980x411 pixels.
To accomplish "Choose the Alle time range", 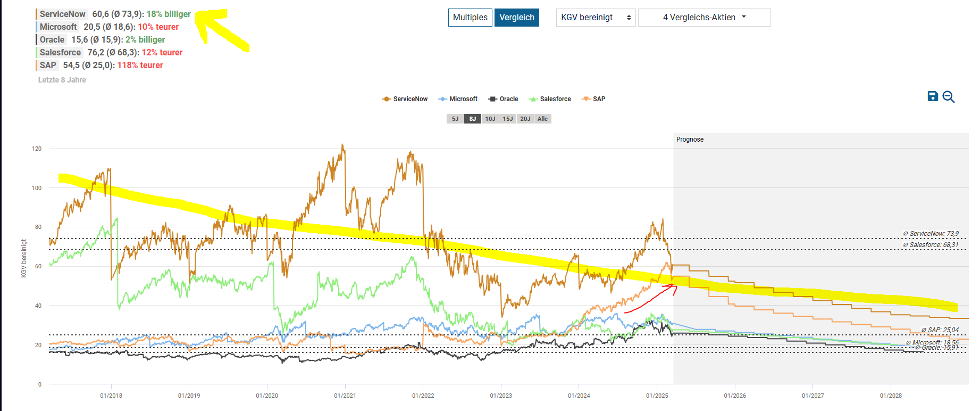I will (542, 119).
